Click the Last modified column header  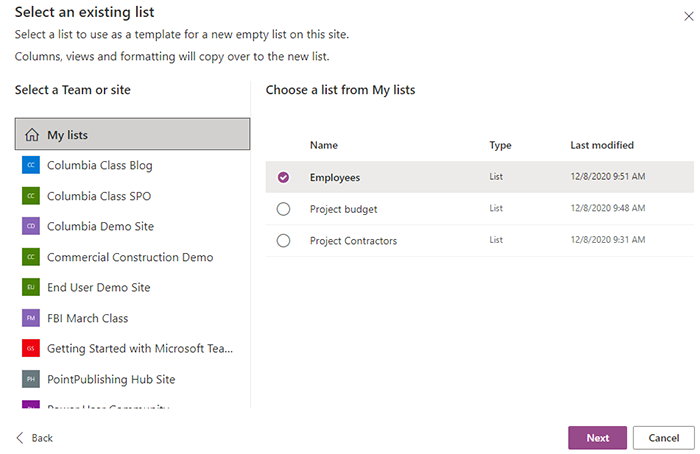tap(602, 145)
